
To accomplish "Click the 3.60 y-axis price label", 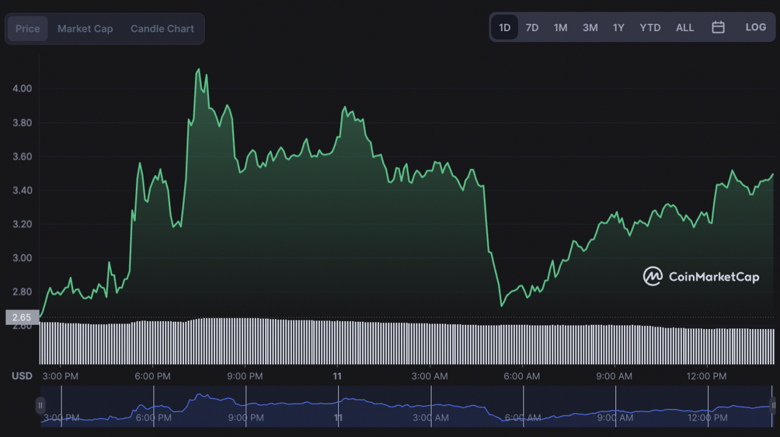I will pos(22,156).
